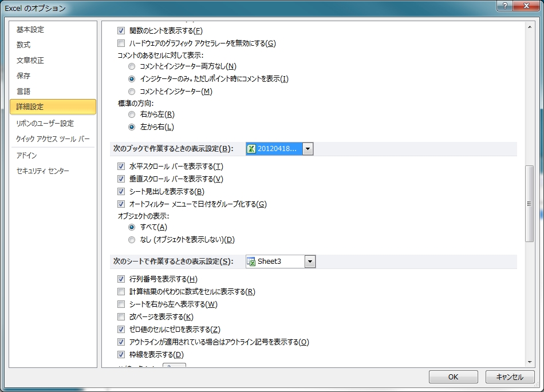Viewport: 544px width, 392px height.
Task: Open the Sheet3 sheet dropdown arrow
Action: coord(310,262)
